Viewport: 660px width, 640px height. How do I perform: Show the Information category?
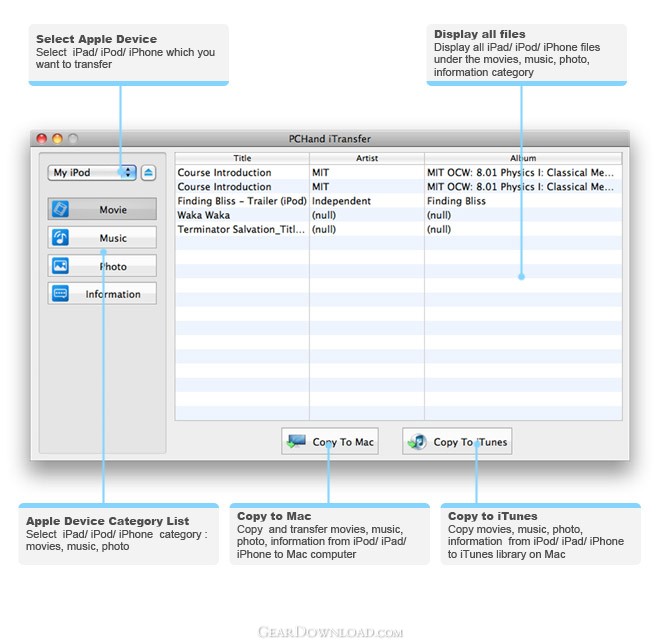pyautogui.click(x=102, y=293)
